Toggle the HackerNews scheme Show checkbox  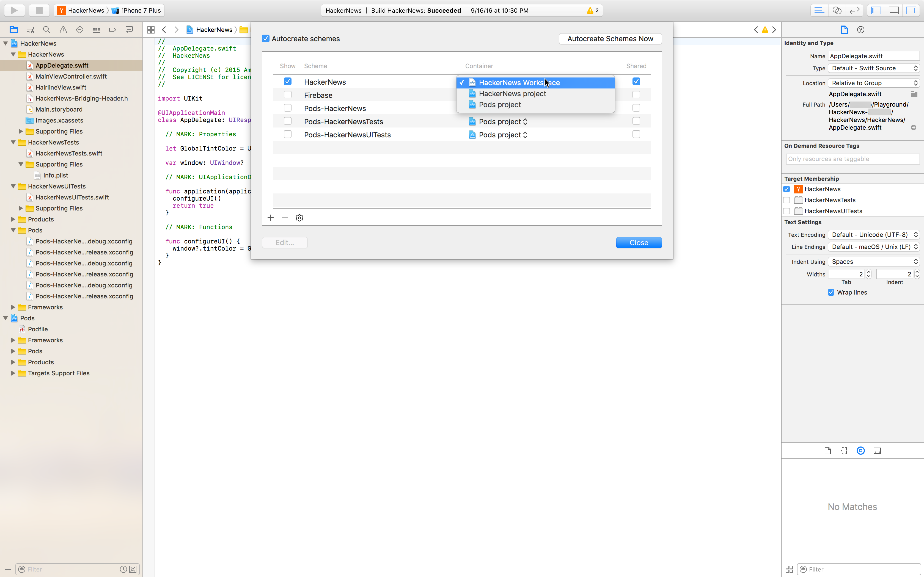pyautogui.click(x=287, y=81)
